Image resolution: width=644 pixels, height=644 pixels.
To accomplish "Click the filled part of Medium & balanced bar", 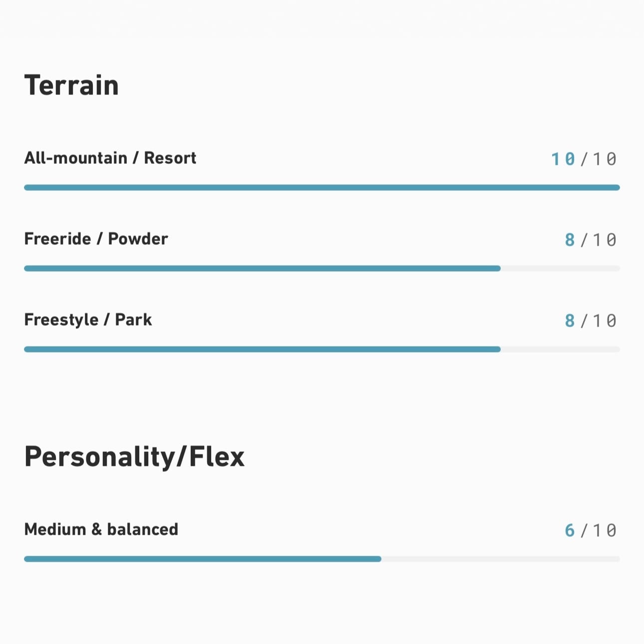I will coord(203,559).
